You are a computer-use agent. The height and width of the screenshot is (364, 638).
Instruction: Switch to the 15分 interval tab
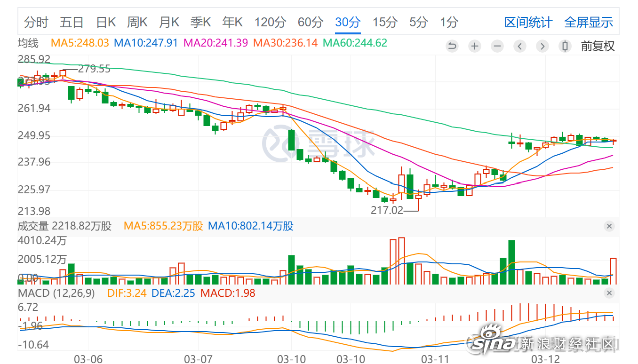pyautogui.click(x=385, y=22)
